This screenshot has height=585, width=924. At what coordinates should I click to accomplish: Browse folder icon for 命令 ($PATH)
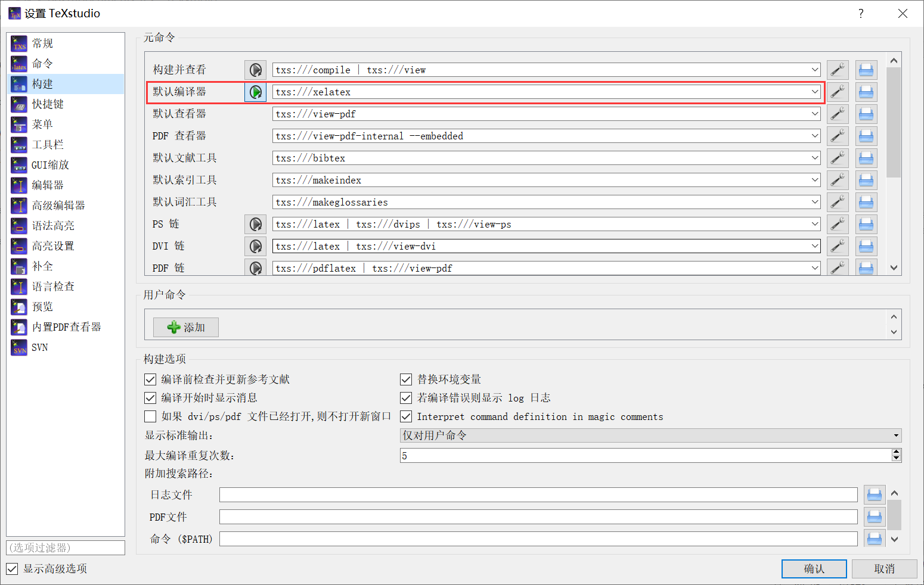(x=875, y=539)
